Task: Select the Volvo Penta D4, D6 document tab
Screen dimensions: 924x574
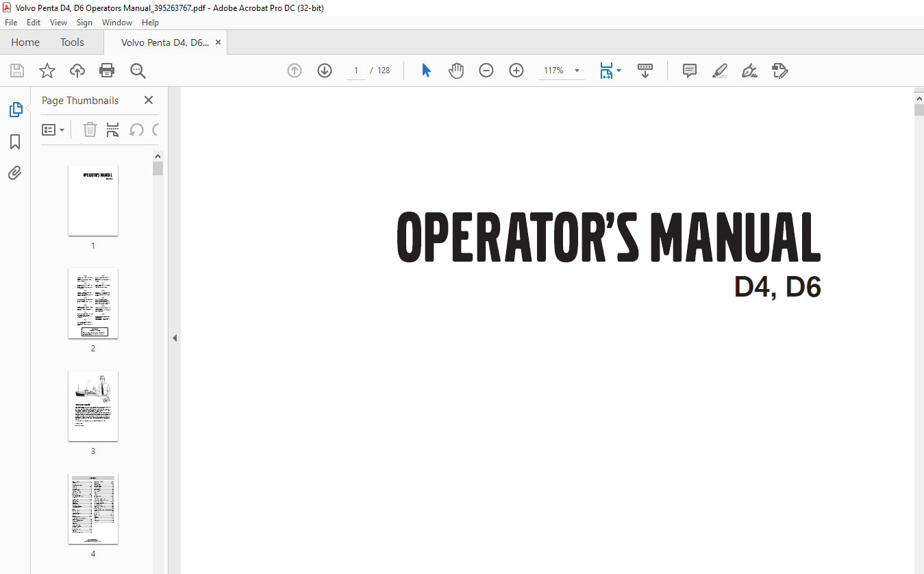Action: tap(165, 42)
